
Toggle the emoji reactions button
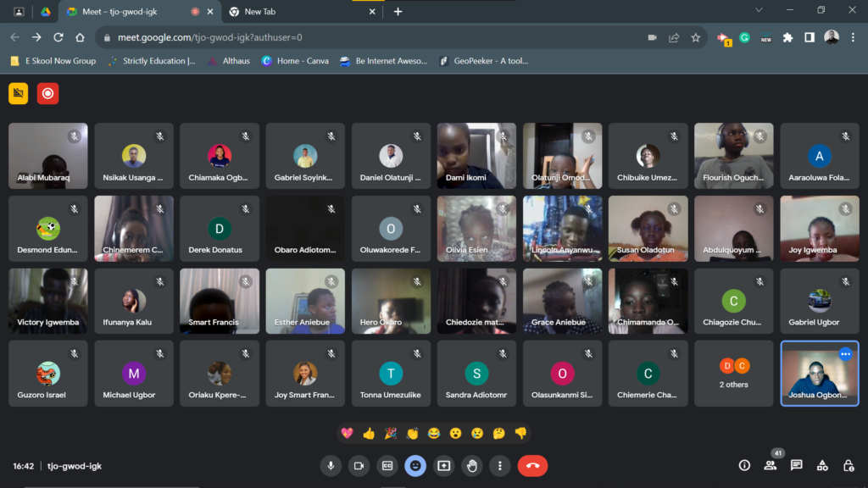point(415,466)
